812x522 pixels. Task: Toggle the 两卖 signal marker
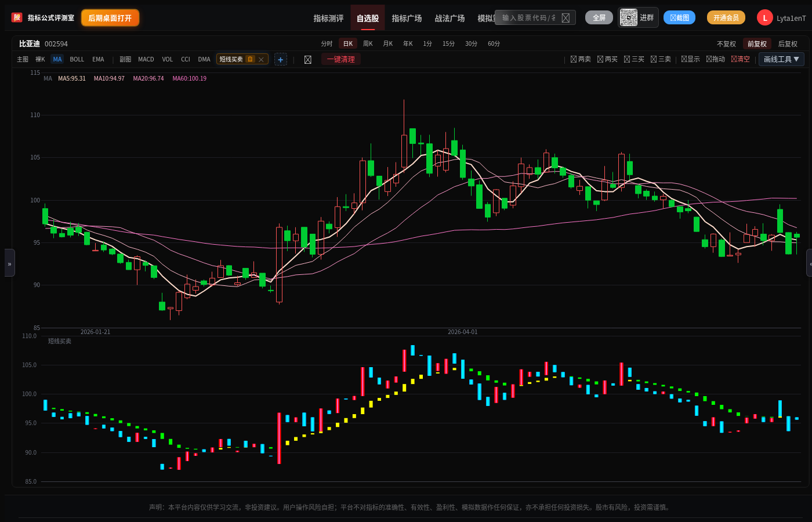pos(581,59)
